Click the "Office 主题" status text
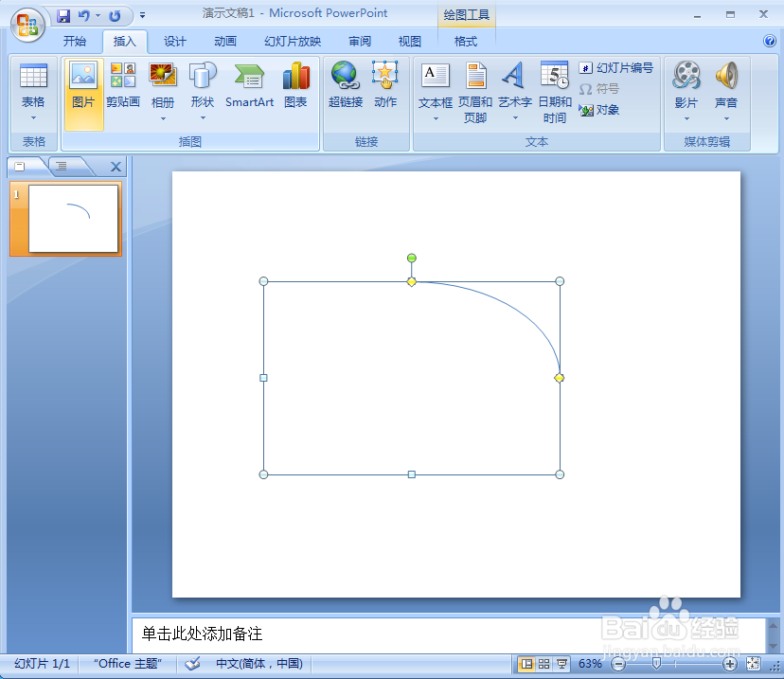Screen dimensions: 784x679 coord(128,664)
